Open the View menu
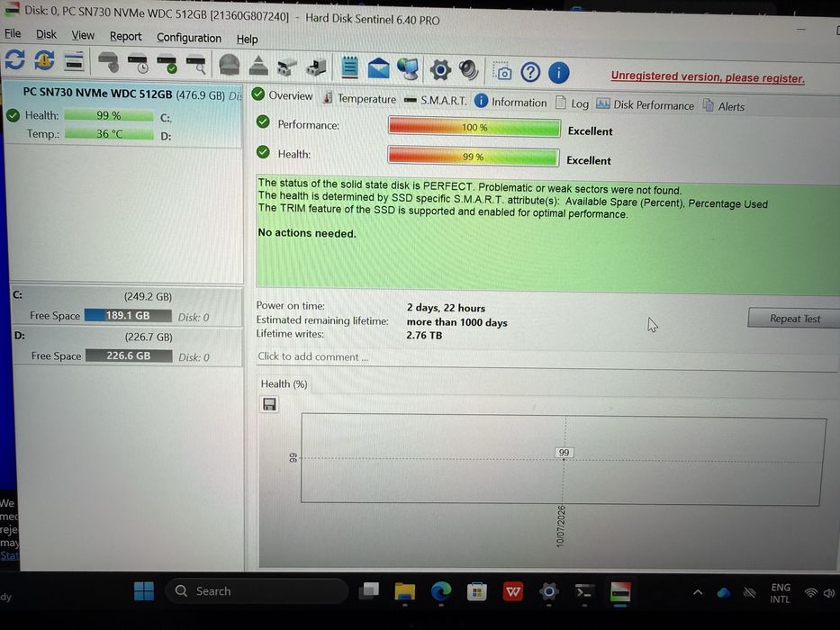This screenshot has width=840, height=630. [83, 35]
